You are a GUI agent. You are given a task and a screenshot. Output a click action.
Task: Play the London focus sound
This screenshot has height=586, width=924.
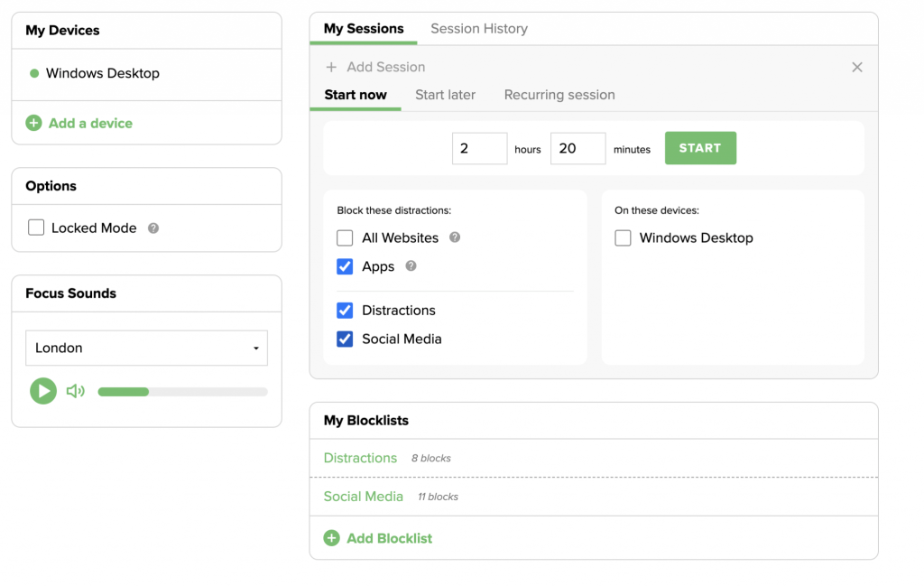pos(42,391)
